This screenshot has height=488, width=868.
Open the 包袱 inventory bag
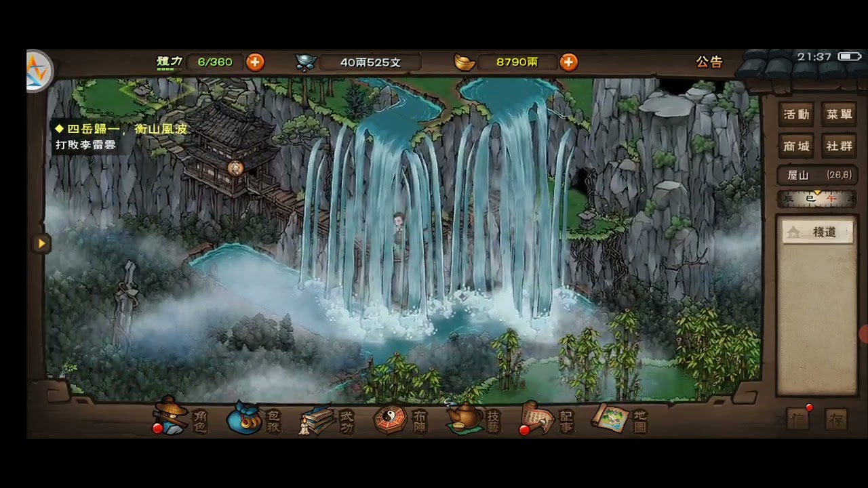click(254, 418)
